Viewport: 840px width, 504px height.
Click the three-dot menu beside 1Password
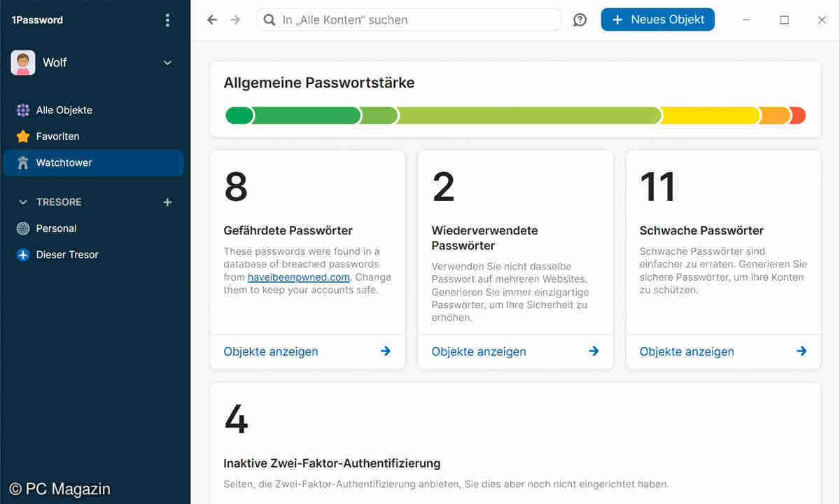click(167, 20)
